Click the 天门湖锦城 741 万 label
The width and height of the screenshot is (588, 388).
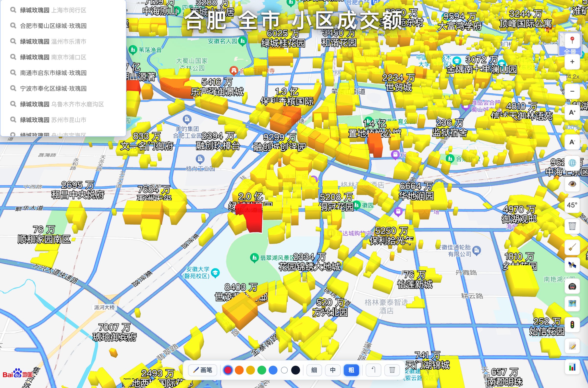[427, 360]
